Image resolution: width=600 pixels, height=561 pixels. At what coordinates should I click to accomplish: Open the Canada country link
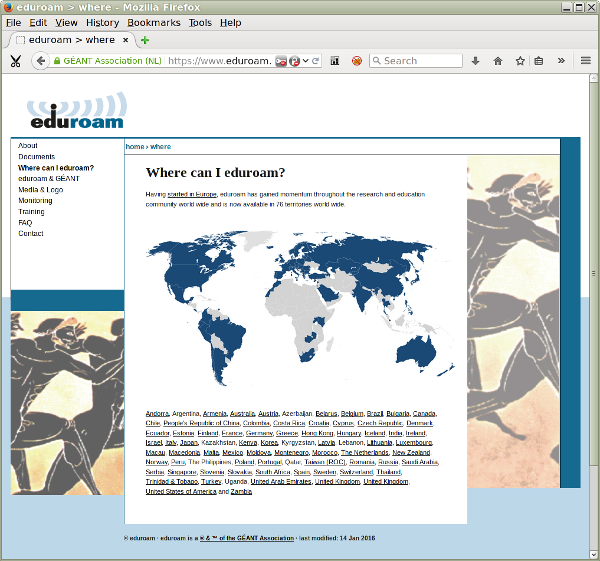(424, 414)
